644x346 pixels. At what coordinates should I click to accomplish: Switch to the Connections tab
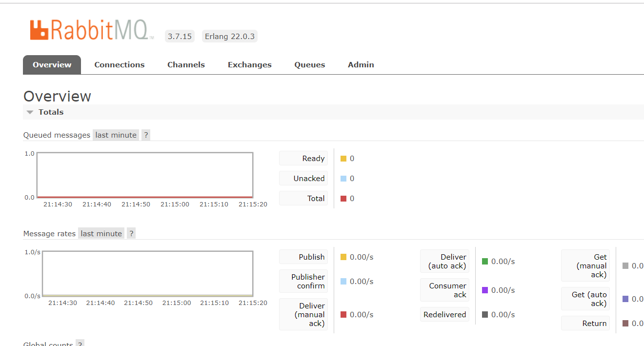[x=120, y=64]
